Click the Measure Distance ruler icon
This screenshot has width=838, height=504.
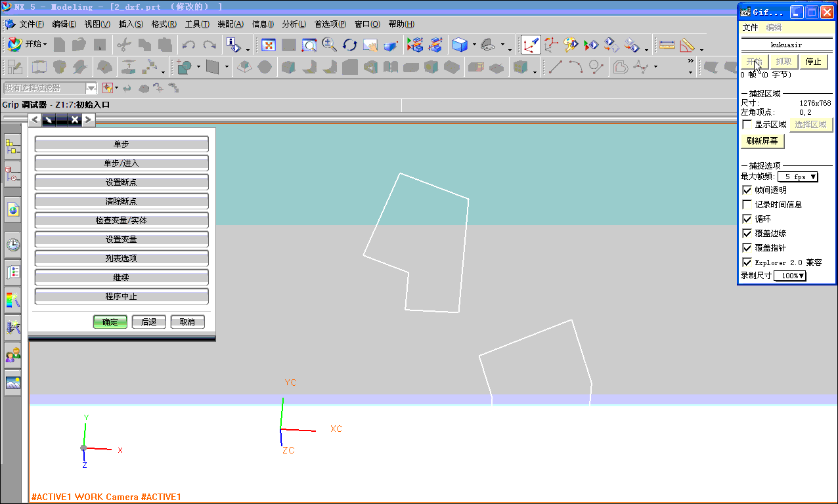(667, 45)
